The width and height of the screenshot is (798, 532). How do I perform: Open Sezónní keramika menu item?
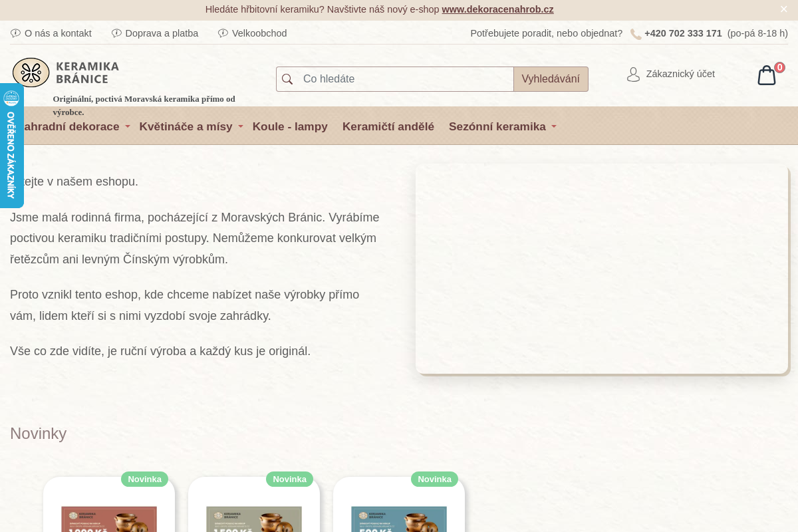click(x=497, y=126)
